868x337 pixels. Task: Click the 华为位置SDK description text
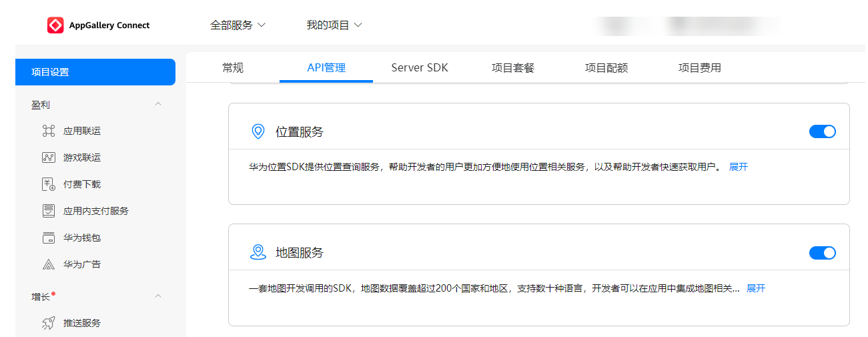[x=485, y=167]
